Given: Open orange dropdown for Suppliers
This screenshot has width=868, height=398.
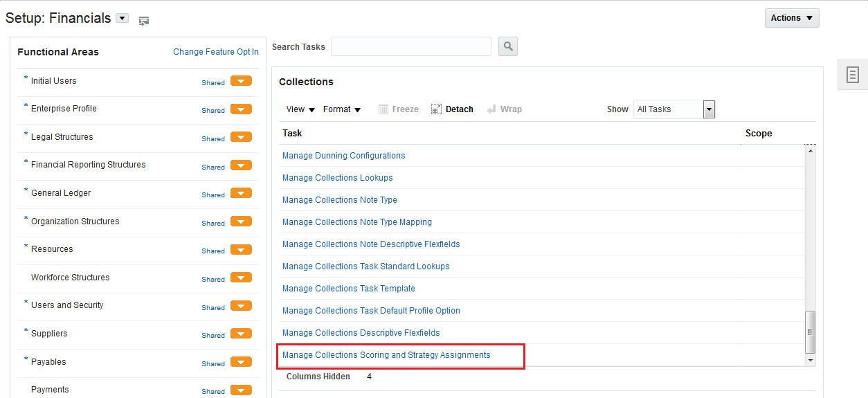Looking at the screenshot, I should pos(241,334).
